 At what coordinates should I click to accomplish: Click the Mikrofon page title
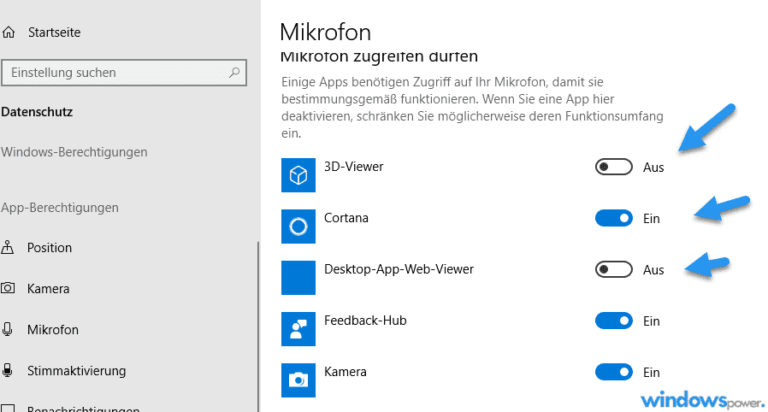tap(325, 32)
